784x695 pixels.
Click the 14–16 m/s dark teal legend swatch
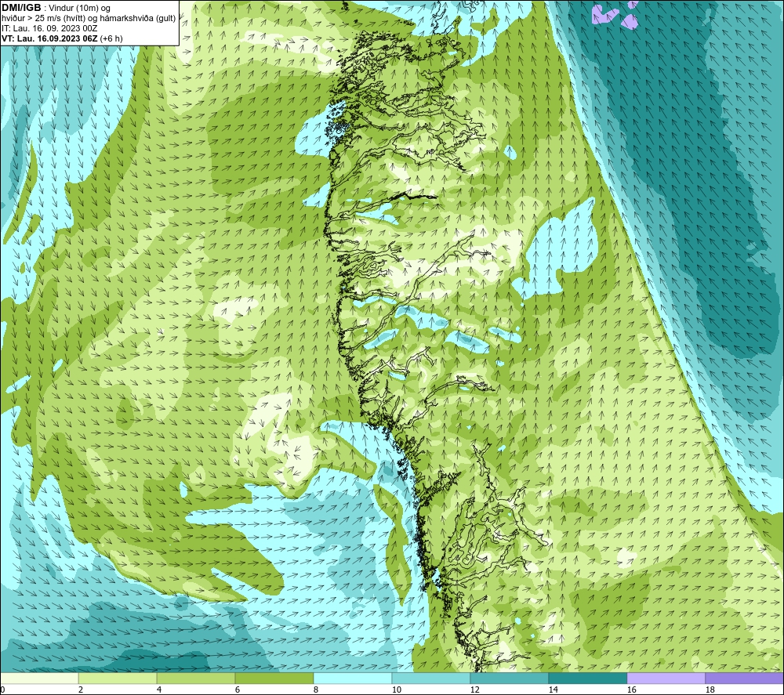click(587, 678)
